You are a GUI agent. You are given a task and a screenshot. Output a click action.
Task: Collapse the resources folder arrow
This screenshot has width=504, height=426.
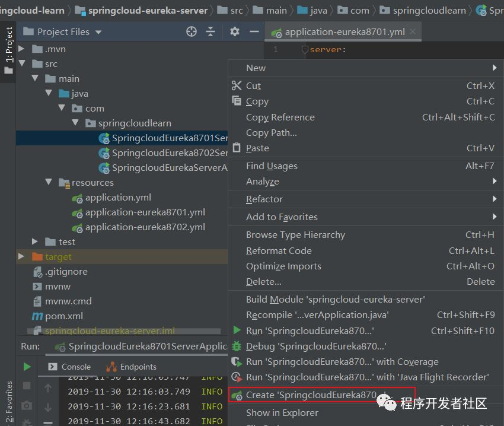[49, 182]
